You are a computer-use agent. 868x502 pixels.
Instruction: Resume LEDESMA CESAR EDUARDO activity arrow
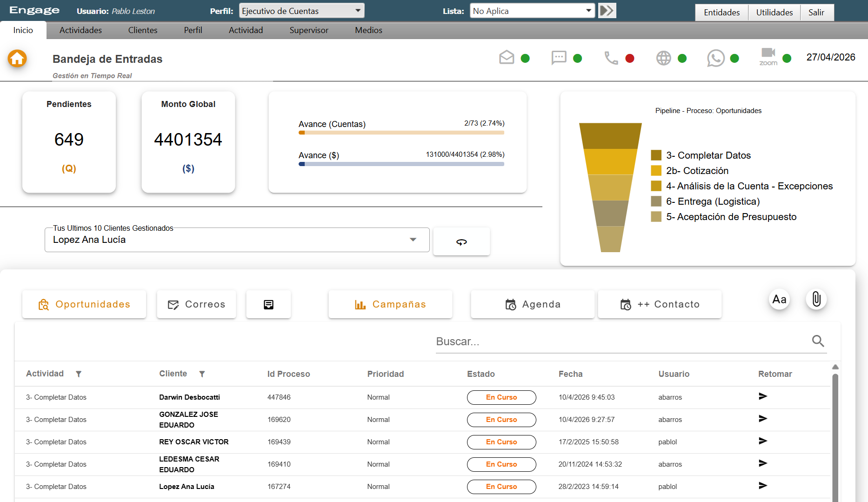click(763, 463)
